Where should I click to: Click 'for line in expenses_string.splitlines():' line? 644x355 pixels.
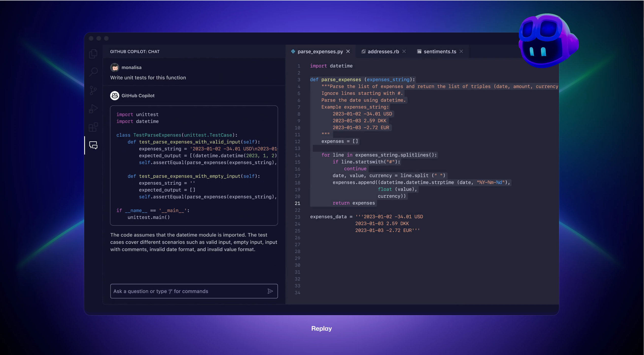(x=379, y=155)
